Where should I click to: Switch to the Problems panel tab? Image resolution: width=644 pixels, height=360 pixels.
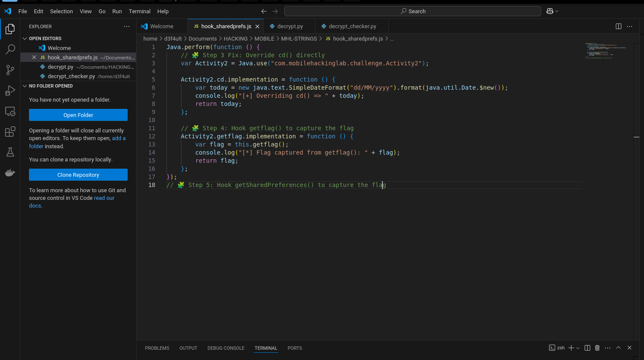click(x=157, y=348)
